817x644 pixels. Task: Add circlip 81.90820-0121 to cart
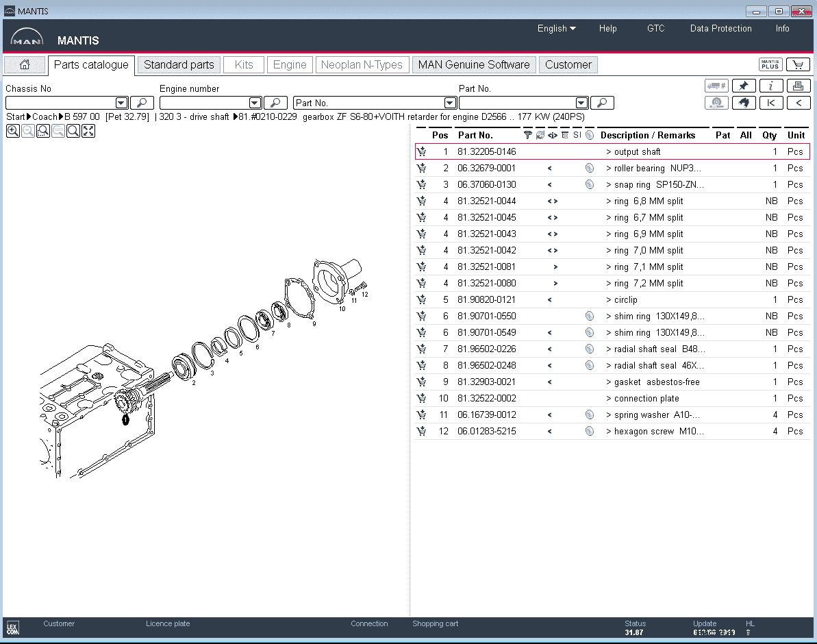(422, 300)
